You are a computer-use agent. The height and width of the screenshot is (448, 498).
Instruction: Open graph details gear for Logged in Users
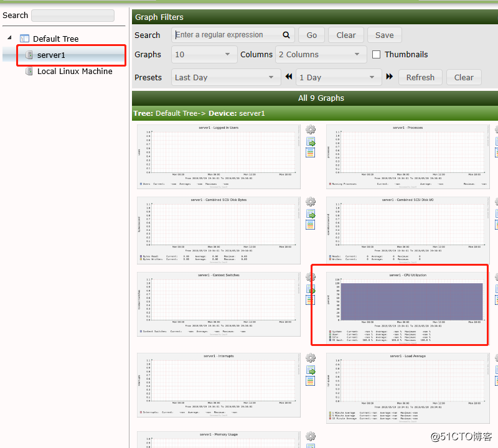[311, 129]
